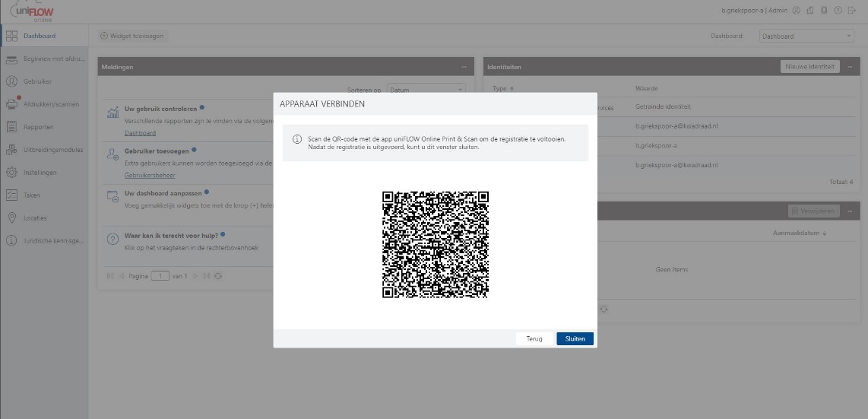Click the Verwijderen button
This screenshot has width=868, height=419.
(814, 211)
